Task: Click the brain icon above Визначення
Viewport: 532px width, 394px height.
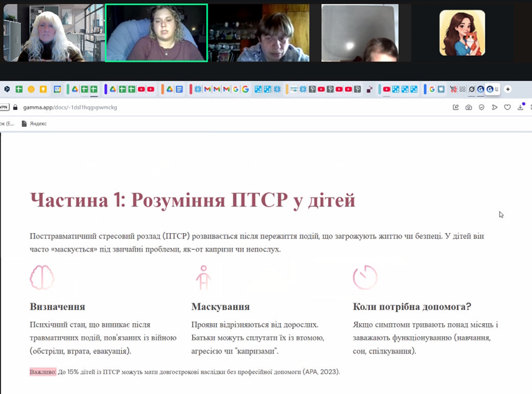Action: point(42,278)
